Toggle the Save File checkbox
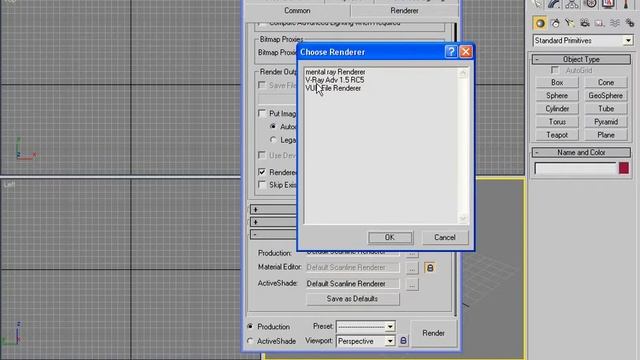 point(262,85)
